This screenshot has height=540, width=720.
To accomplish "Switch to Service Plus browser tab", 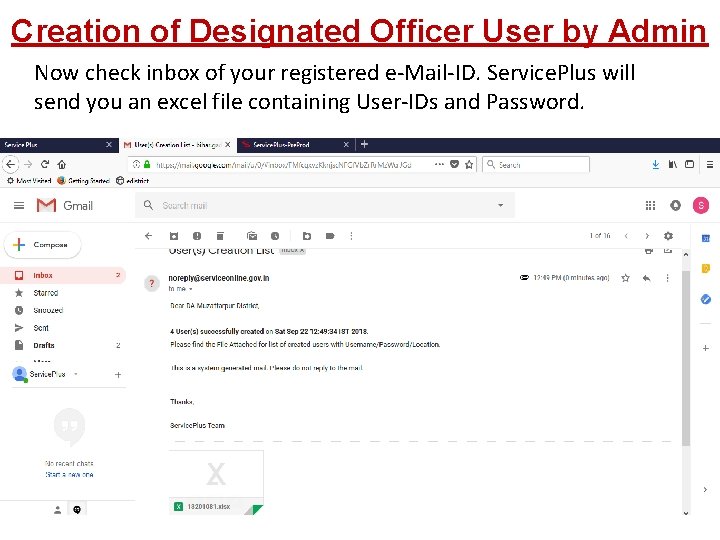I will click(59, 145).
